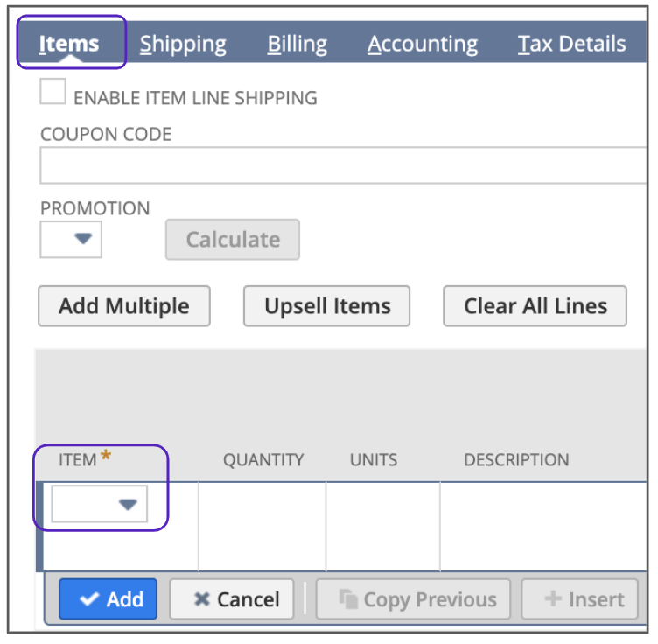This screenshot has width=658, height=644.
Task: Click the empty Description cell in the row
Action: (x=542, y=525)
